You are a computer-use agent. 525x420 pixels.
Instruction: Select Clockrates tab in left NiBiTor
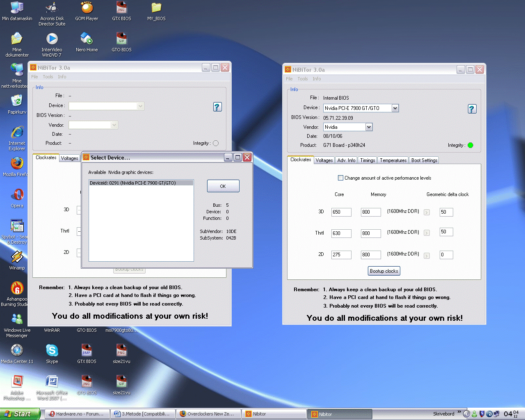click(x=46, y=157)
